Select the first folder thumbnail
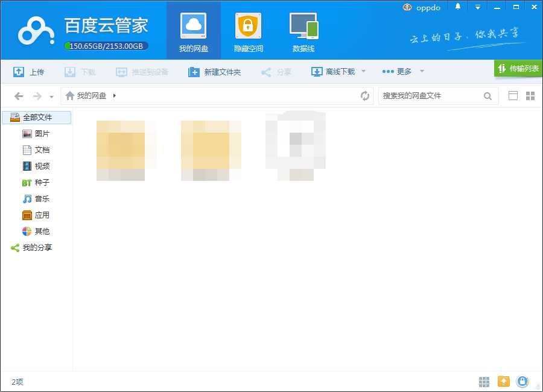This screenshot has width=543, height=392. [x=127, y=150]
